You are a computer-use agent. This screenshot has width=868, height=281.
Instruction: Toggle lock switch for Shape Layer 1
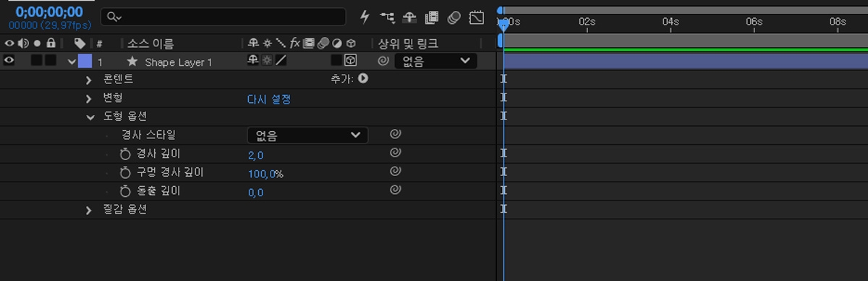point(50,61)
